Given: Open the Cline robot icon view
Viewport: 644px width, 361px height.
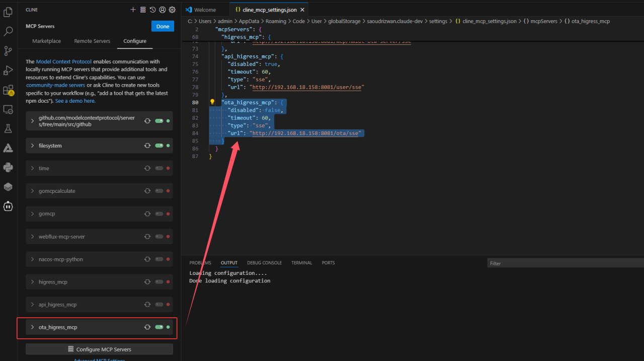Looking at the screenshot, I should (8, 206).
